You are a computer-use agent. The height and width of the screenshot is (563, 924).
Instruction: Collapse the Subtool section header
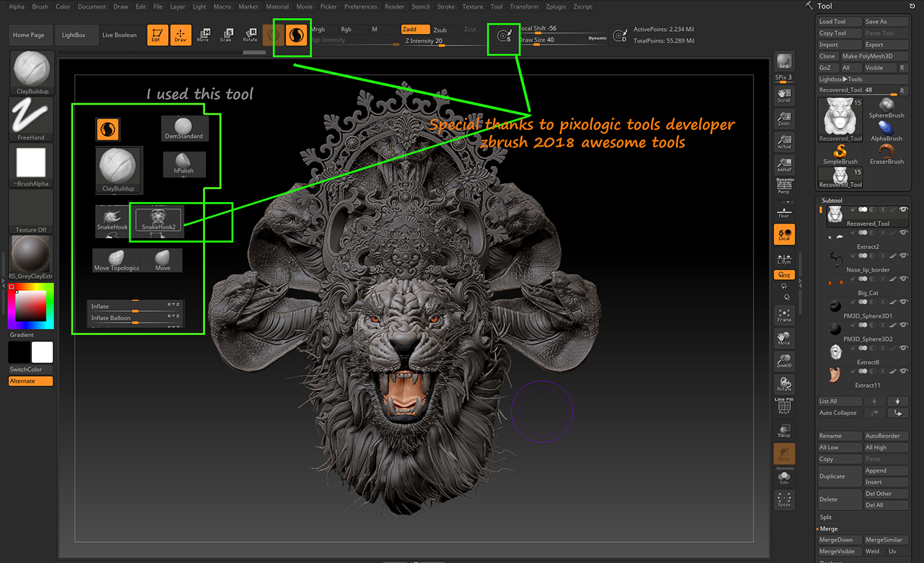pyautogui.click(x=832, y=201)
